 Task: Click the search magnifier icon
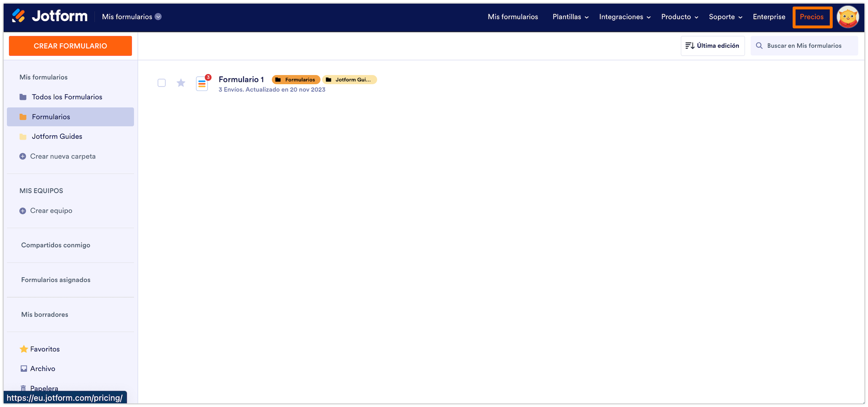coord(759,46)
